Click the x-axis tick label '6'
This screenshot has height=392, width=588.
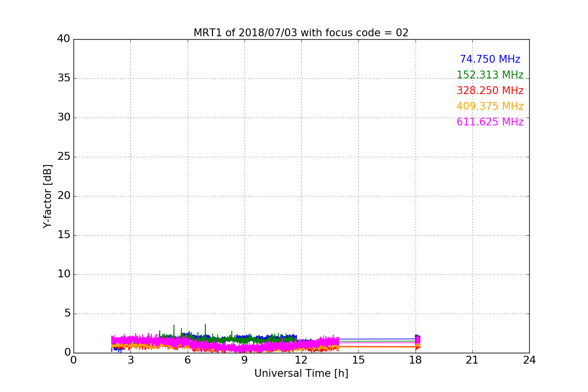tap(188, 360)
